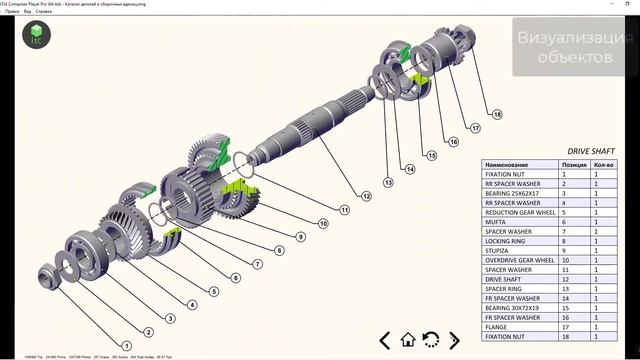Click FIXATION NUT in position 18 row
This screenshot has width=640, height=360.
504,337
